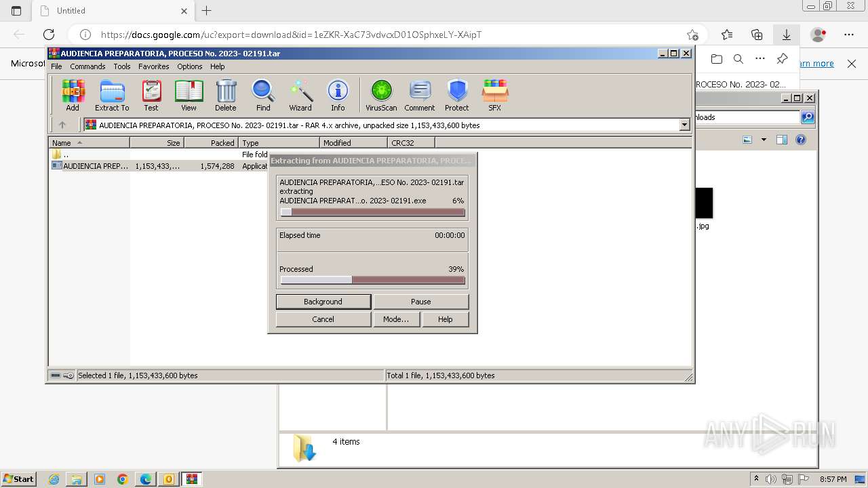Open browser Favorites list icon
Viewport: 868px width, 488px height.
tap(727, 35)
